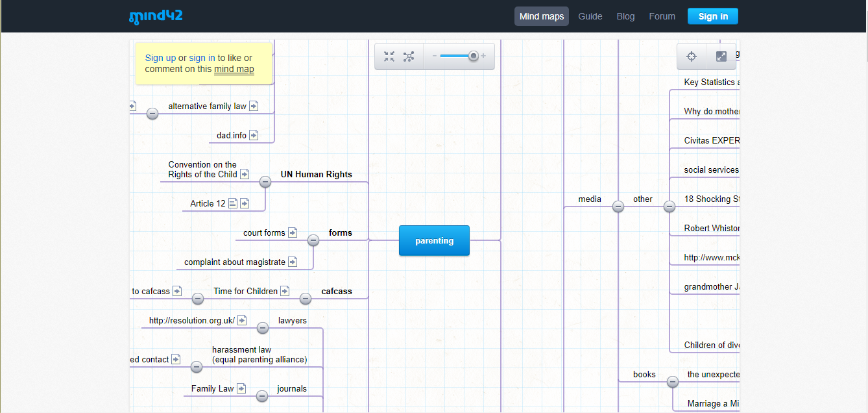The width and height of the screenshot is (868, 413).
Task: Open the Guide menu item
Action: [590, 16]
